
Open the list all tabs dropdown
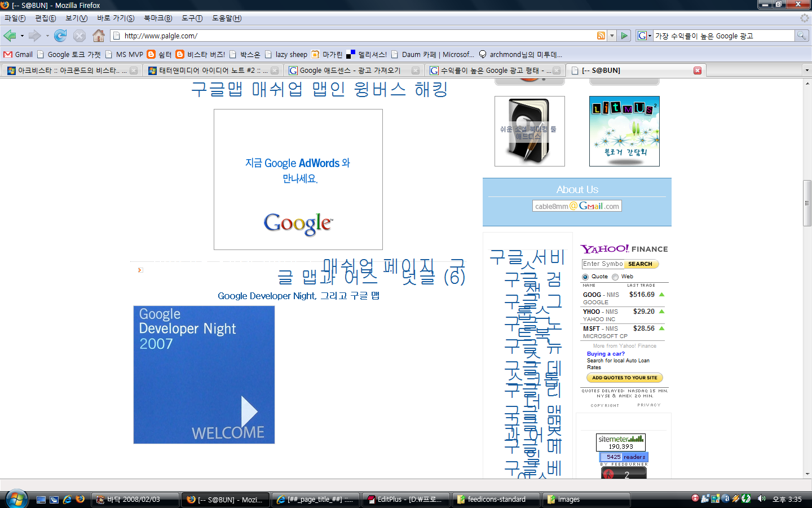(x=807, y=71)
